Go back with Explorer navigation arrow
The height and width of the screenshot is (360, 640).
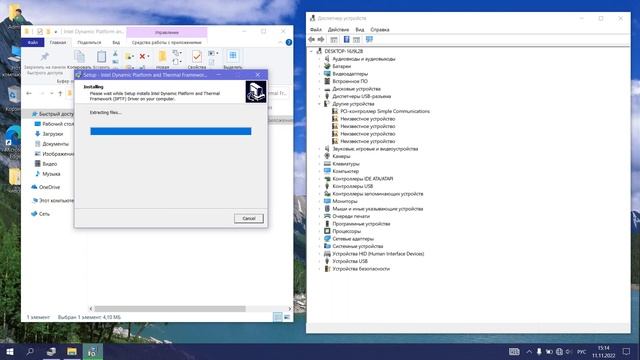point(29,93)
